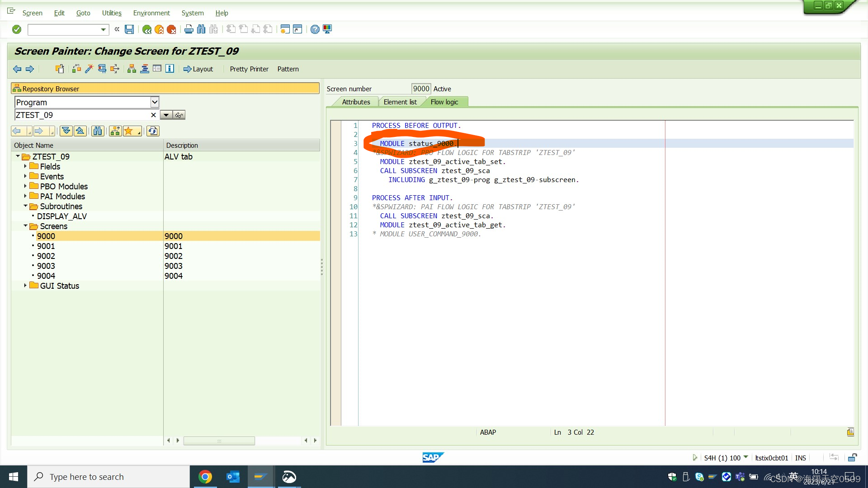The image size is (868, 488).
Task: Click the green Continue checkmark icon
Action: click(x=16, y=29)
